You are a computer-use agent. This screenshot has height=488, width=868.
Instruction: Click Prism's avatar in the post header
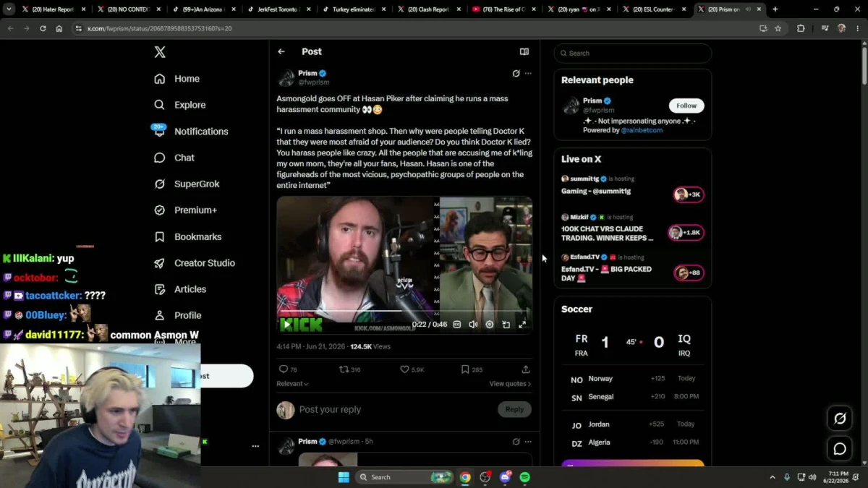pos(286,78)
